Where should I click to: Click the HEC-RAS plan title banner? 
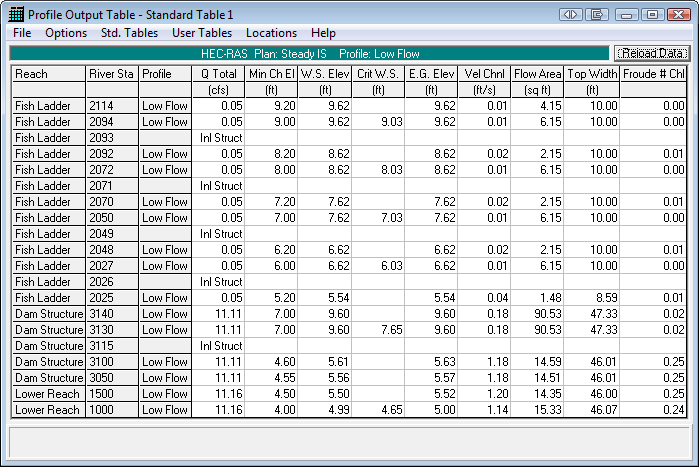[x=310, y=53]
